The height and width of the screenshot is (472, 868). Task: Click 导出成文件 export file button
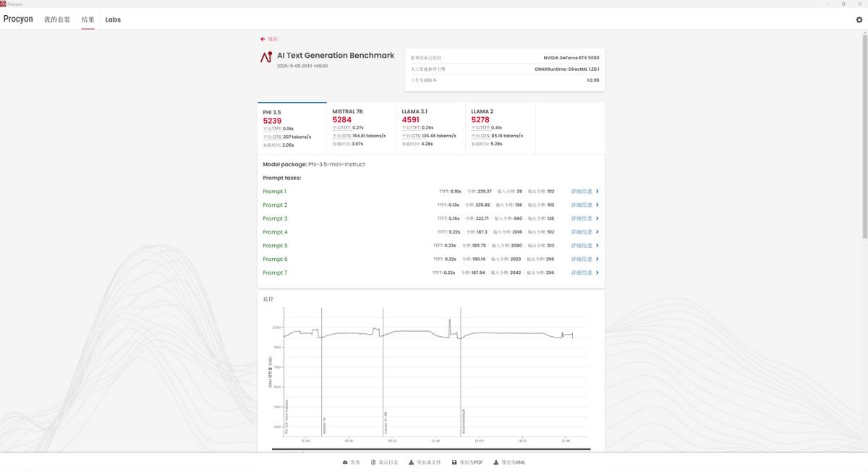point(425,462)
